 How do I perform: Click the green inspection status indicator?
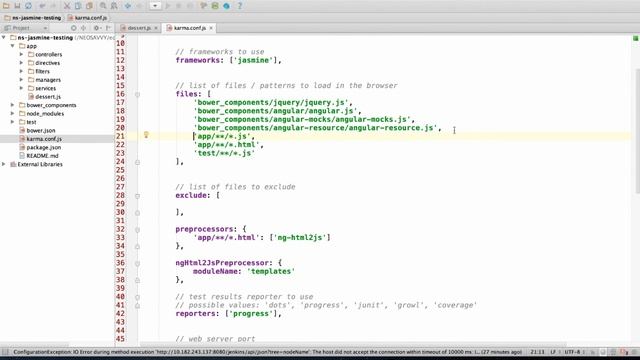point(636,38)
